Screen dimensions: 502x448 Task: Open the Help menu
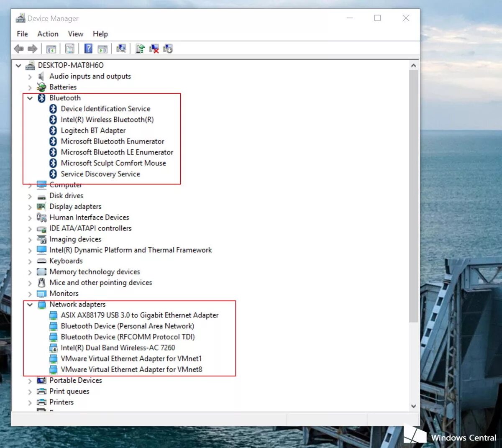(100, 34)
